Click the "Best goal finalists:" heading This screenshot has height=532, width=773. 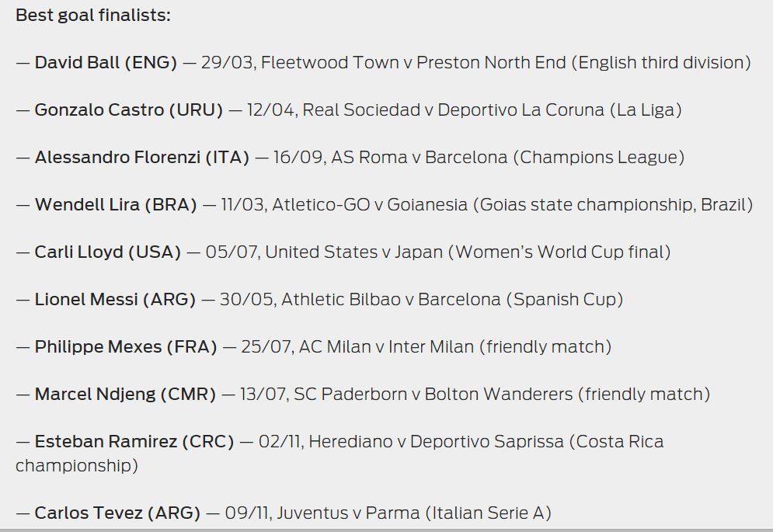click(93, 16)
